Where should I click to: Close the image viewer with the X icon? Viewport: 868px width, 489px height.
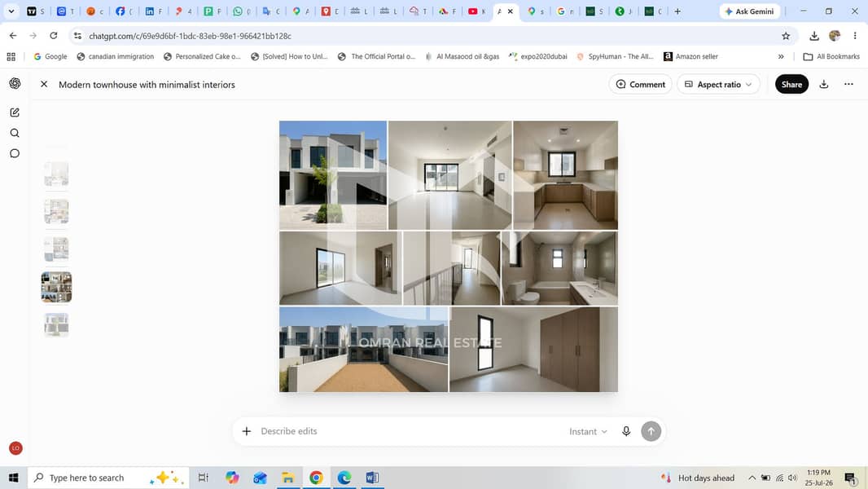point(44,84)
